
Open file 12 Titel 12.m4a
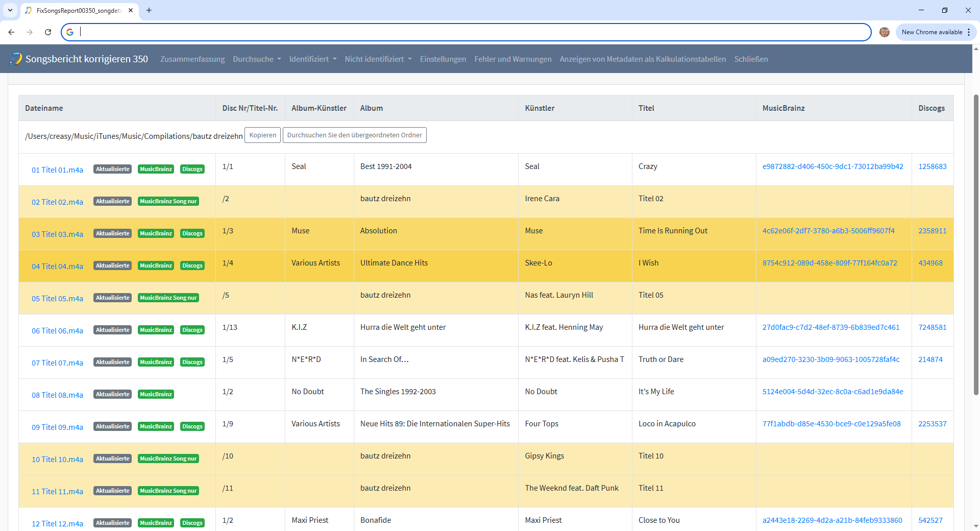click(57, 524)
